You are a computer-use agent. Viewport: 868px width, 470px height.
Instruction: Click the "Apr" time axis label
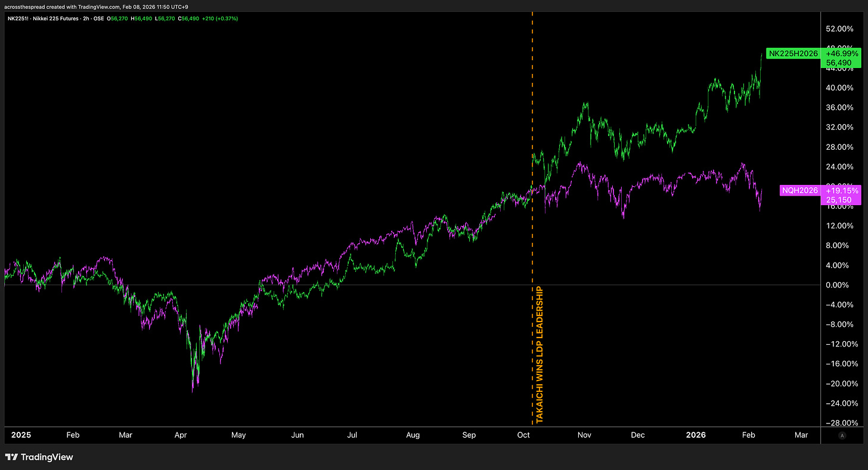182,435
